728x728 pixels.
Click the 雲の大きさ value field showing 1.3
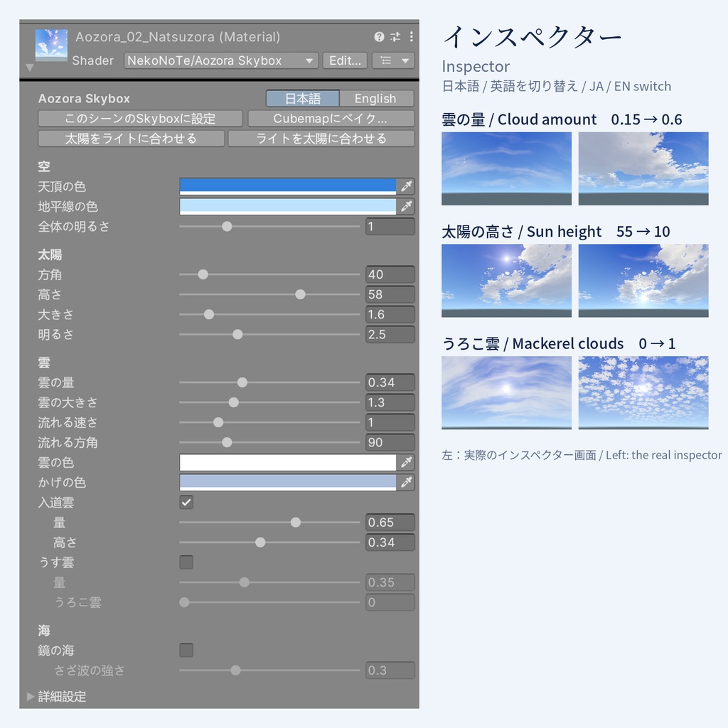pos(390,402)
